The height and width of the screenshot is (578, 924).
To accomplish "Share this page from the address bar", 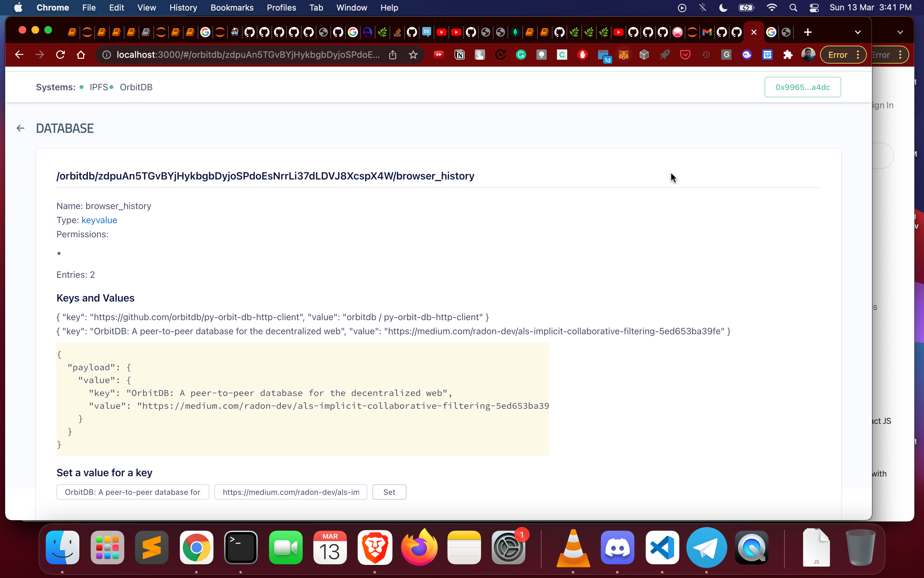I will [x=392, y=55].
